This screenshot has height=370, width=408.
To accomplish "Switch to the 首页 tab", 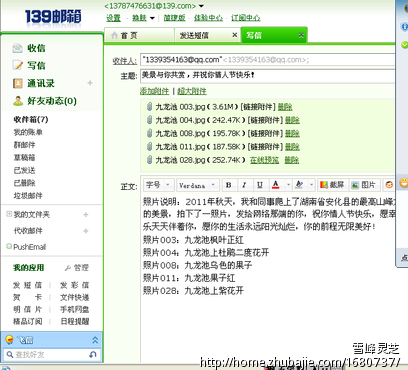I will tap(139, 35).
